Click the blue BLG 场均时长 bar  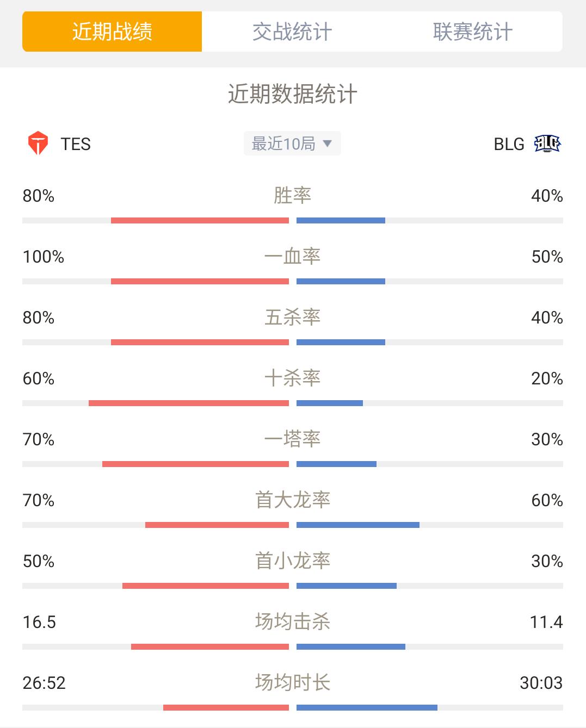point(367,708)
